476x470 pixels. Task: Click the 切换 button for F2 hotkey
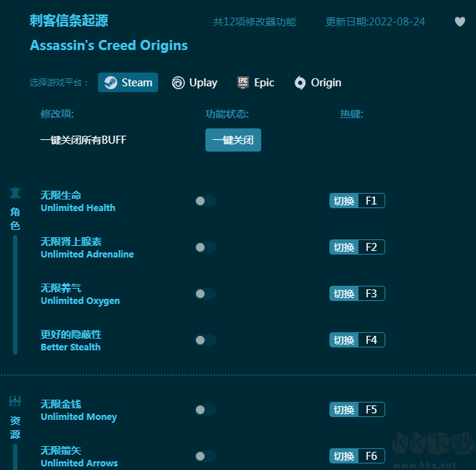[344, 247]
